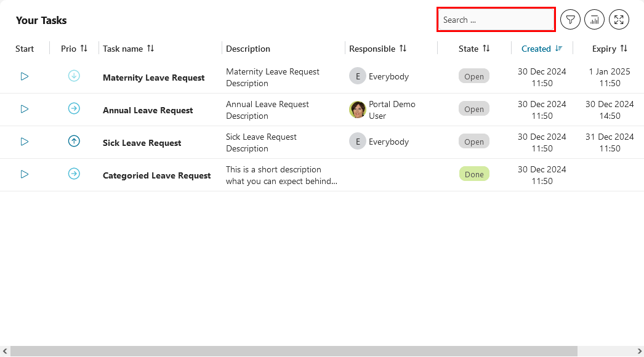This screenshot has height=357, width=644.
Task: Click the Start column header
Action: click(25, 49)
